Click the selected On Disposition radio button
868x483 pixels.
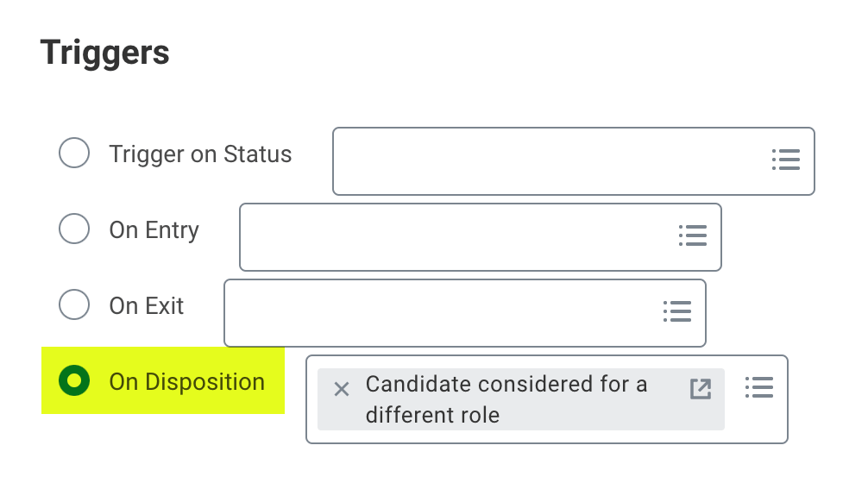tap(74, 380)
